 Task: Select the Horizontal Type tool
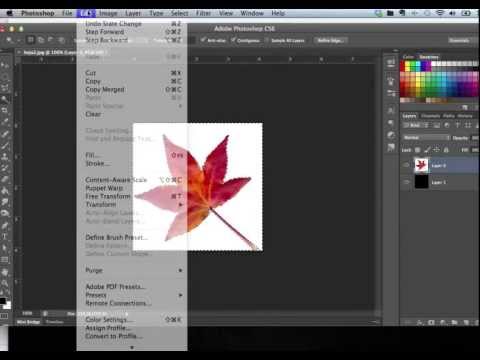(5, 237)
